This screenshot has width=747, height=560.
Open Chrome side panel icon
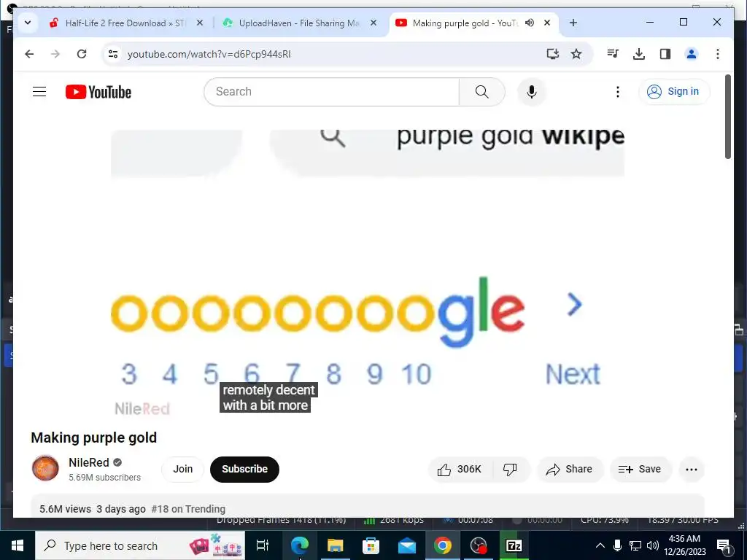coord(665,54)
